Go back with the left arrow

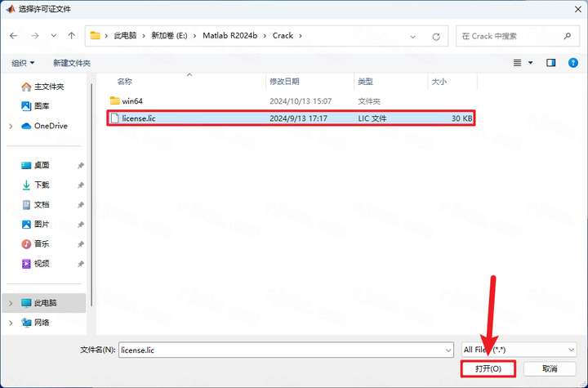pyautogui.click(x=14, y=36)
